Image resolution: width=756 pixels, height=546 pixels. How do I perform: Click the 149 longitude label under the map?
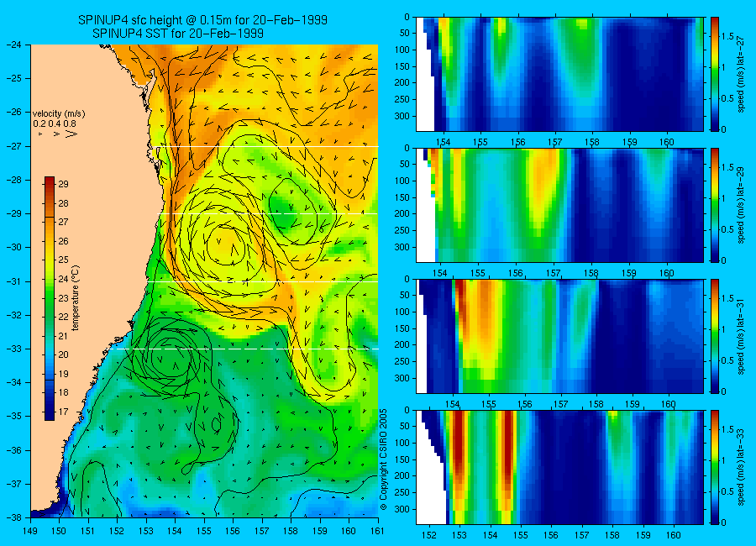point(30,531)
